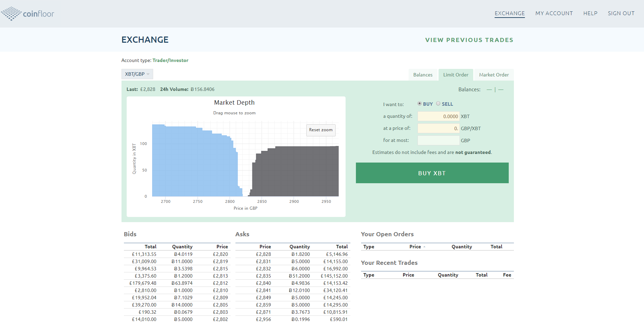Focus the quantity XBT input field

pyautogui.click(x=439, y=116)
